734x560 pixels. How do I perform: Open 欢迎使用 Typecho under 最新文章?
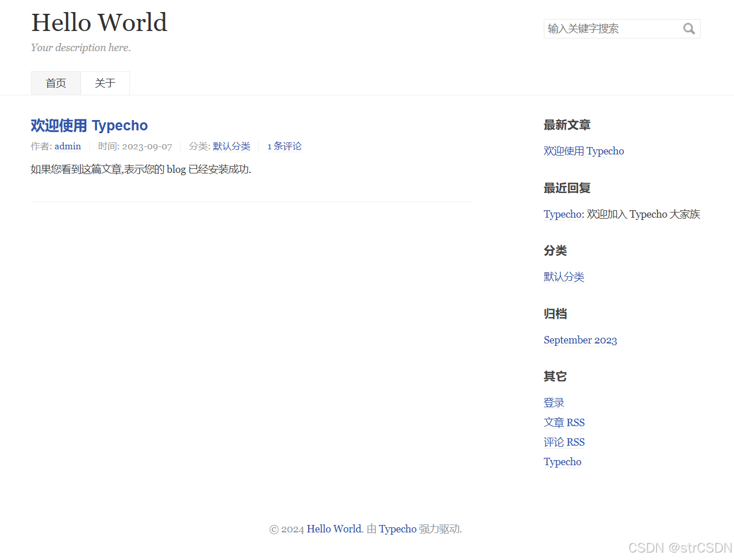click(x=584, y=151)
